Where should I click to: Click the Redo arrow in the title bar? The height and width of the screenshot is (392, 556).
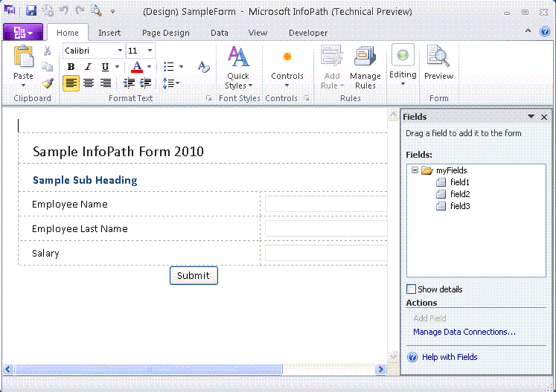coord(80,10)
